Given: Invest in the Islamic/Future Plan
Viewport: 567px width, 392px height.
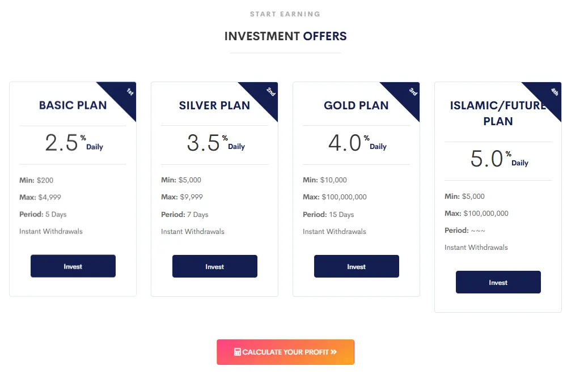Looking at the screenshot, I should tap(498, 282).
